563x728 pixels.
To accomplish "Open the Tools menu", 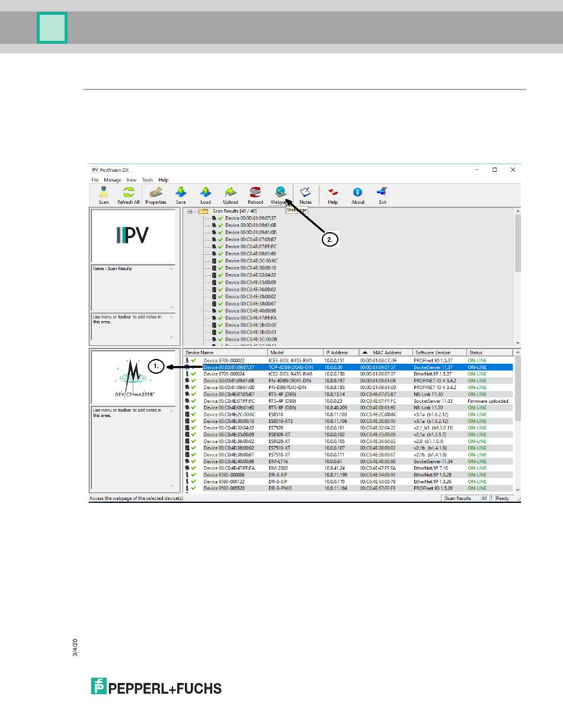I will click(147, 180).
